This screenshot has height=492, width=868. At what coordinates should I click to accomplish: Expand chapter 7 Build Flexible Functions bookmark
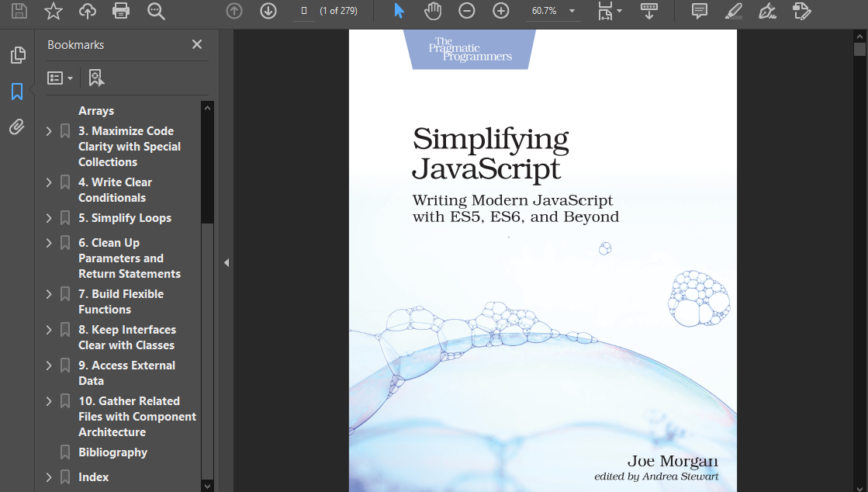click(x=49, y=294)
